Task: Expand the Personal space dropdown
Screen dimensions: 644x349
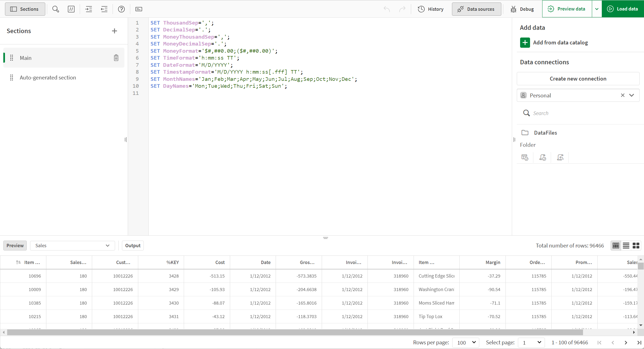Action: pos(632,95)
